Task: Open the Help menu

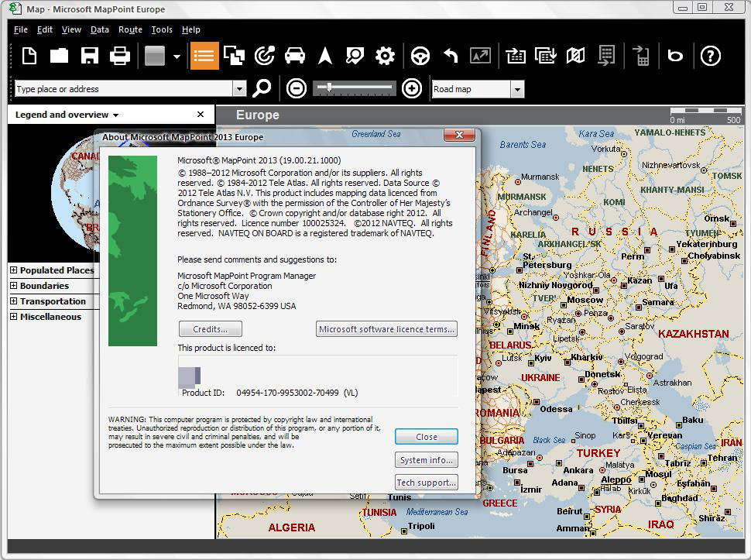Action: coord(191,29)
